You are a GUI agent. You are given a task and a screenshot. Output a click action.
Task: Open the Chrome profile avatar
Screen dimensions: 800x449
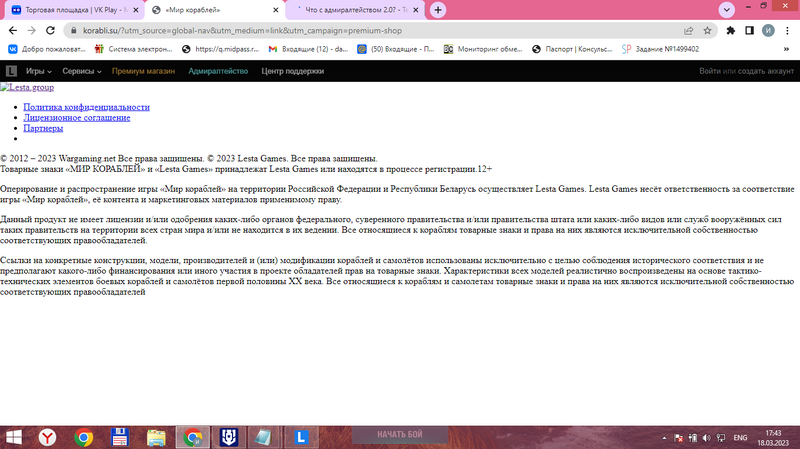point(768,31)
